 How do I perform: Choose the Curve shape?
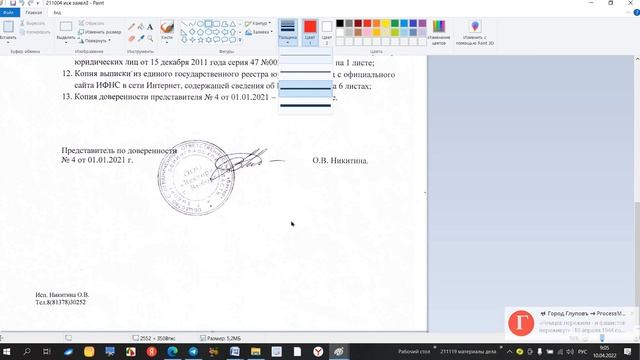coord(192,24)
